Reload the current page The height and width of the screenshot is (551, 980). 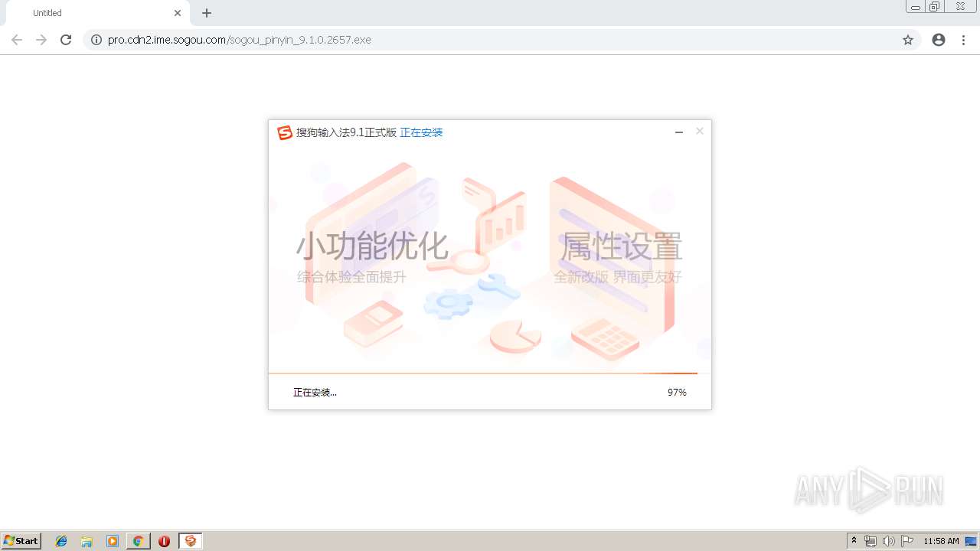[x=66, y=40]
